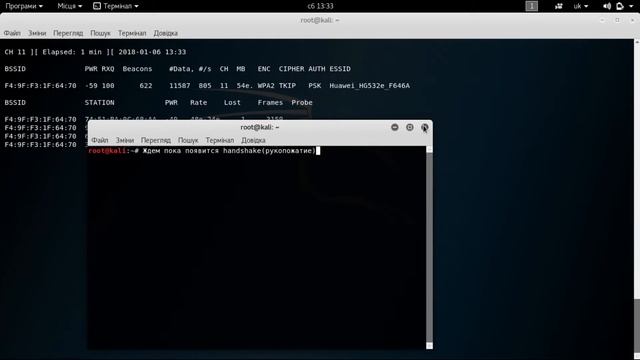Open Термінал menu in the background terminal
This screenshot has width=640, height=360.
(x=132, y=33)
